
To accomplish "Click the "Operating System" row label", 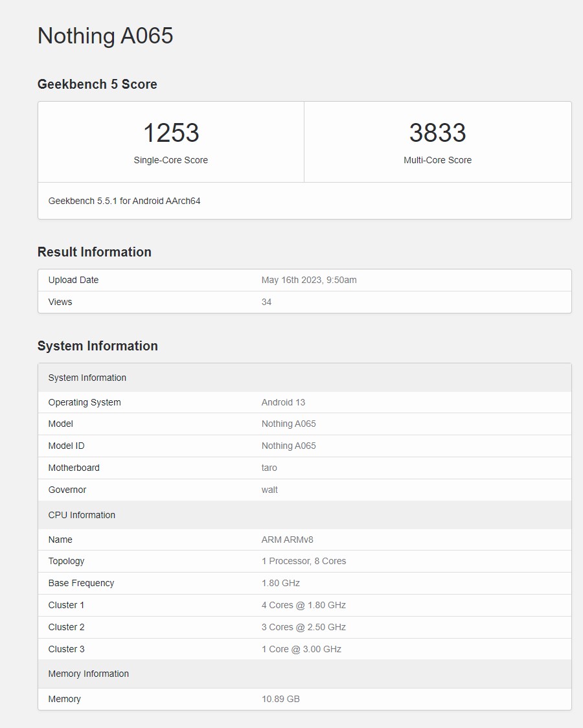I will point(84,402).
